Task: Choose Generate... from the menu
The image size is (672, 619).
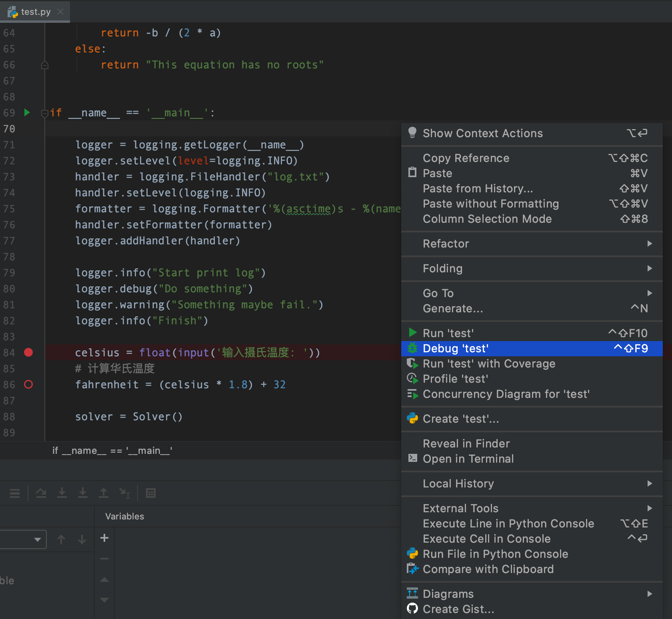Action: click(x=532, y=308)
